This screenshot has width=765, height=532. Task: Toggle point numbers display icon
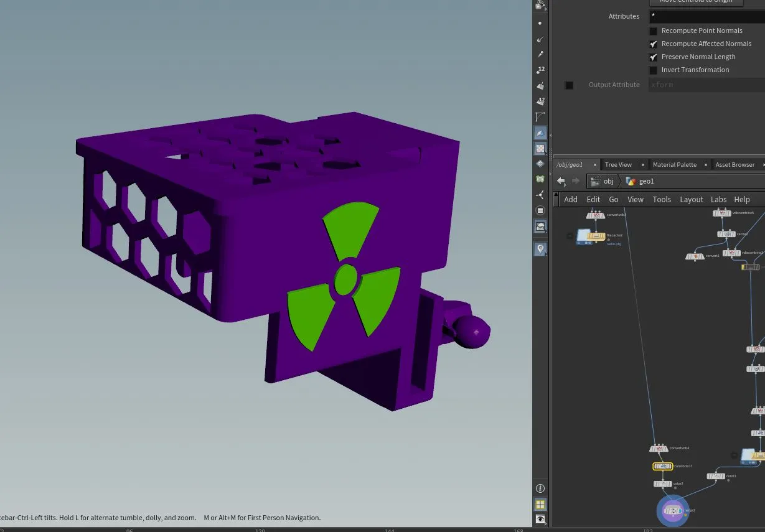tap(540, 69)
